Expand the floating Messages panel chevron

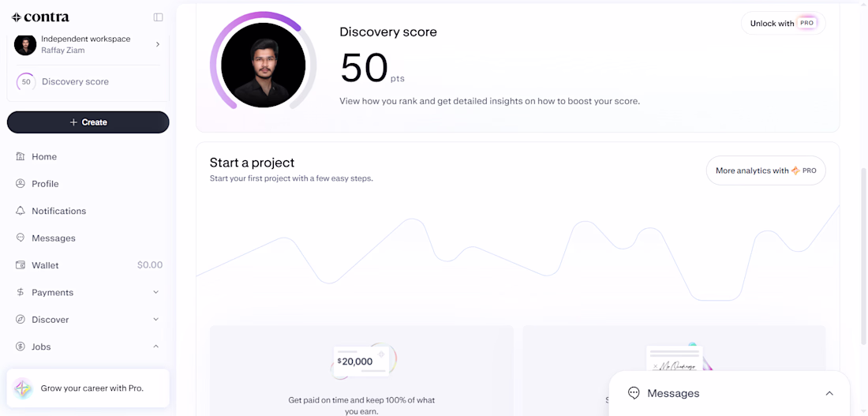829,393
